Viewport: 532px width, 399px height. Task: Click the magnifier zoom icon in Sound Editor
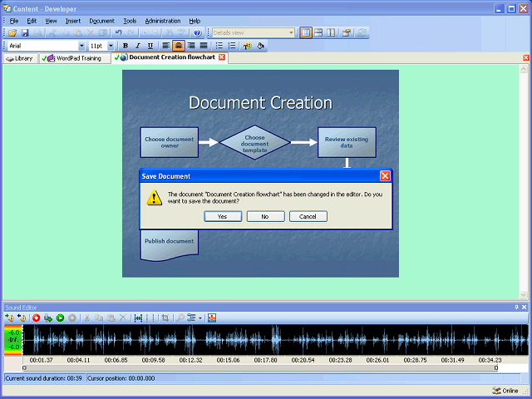180,318
